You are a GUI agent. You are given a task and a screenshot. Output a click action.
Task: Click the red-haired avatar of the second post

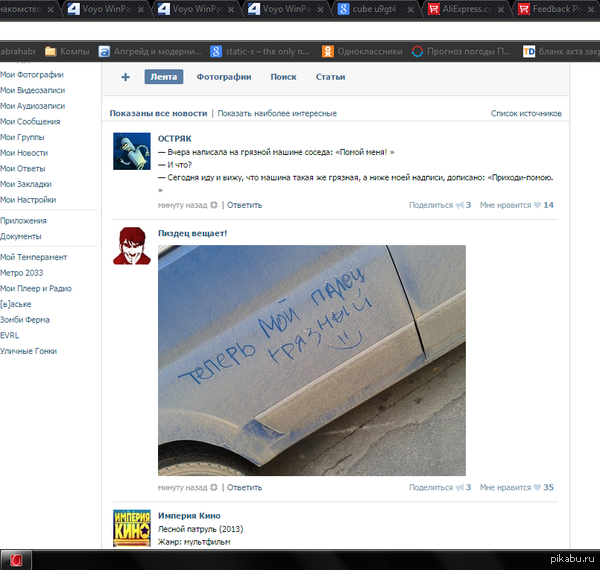[132, 246]
